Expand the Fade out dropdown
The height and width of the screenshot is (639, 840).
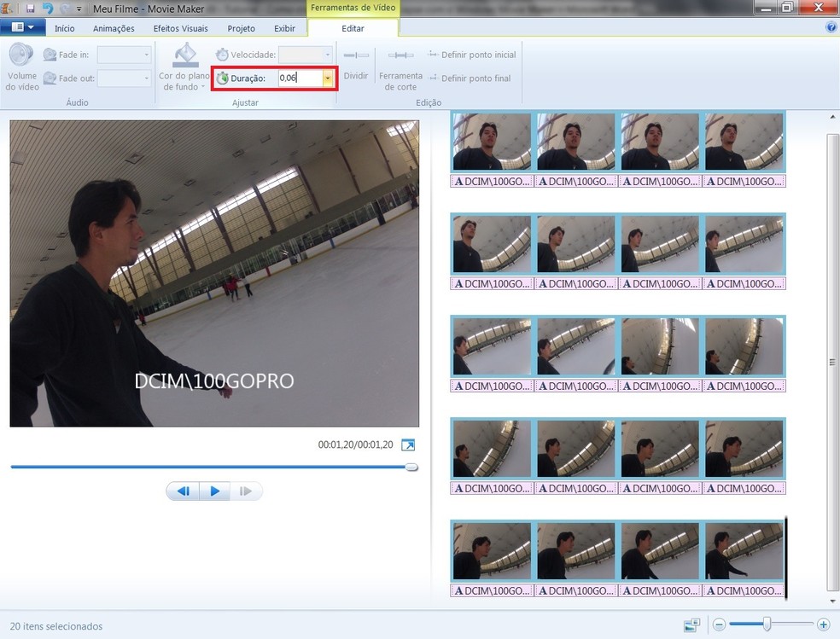[x=146, y=78]
